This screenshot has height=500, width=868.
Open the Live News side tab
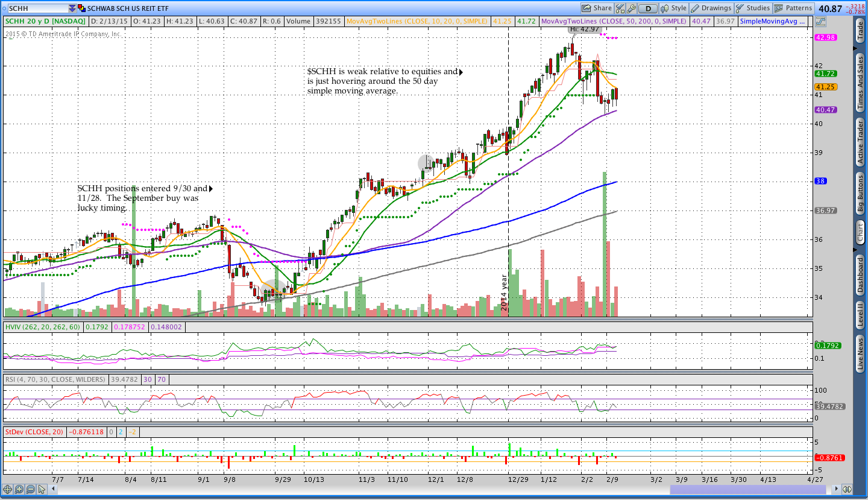coord(860,355)
